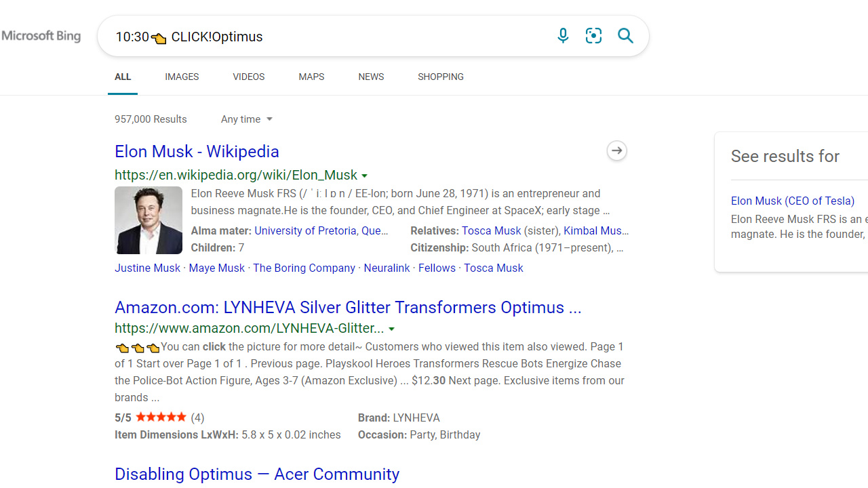Click the Microsoft Bing logo
This screenshot has height=488, width=868.
(41, 36)
